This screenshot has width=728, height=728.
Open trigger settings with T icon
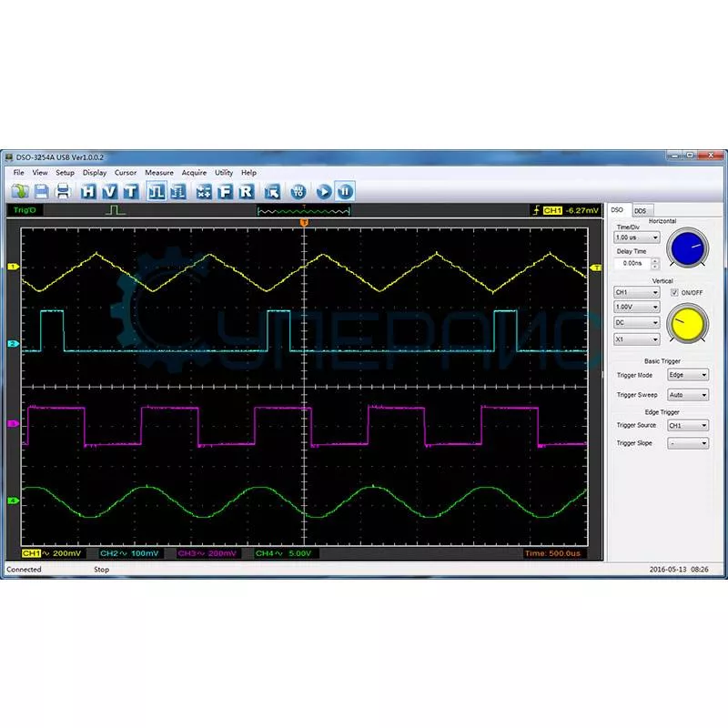[131, 191]
